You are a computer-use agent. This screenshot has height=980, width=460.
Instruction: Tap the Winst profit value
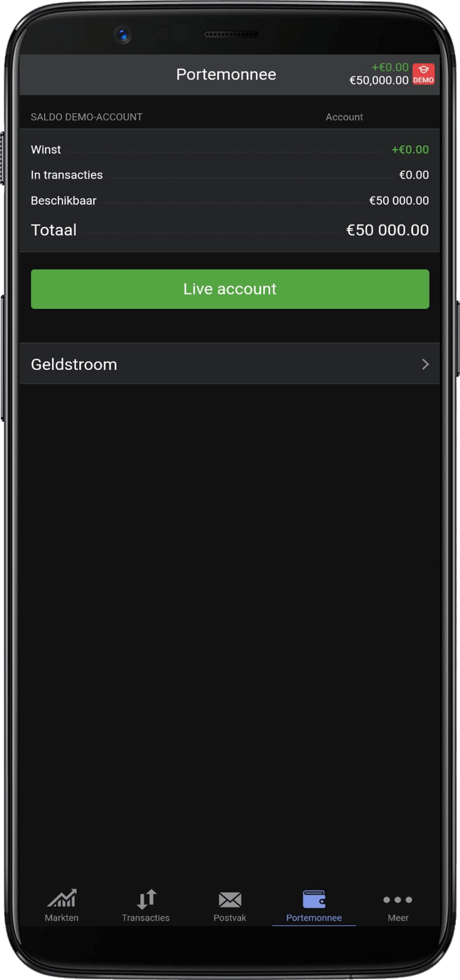coord(410,149)
